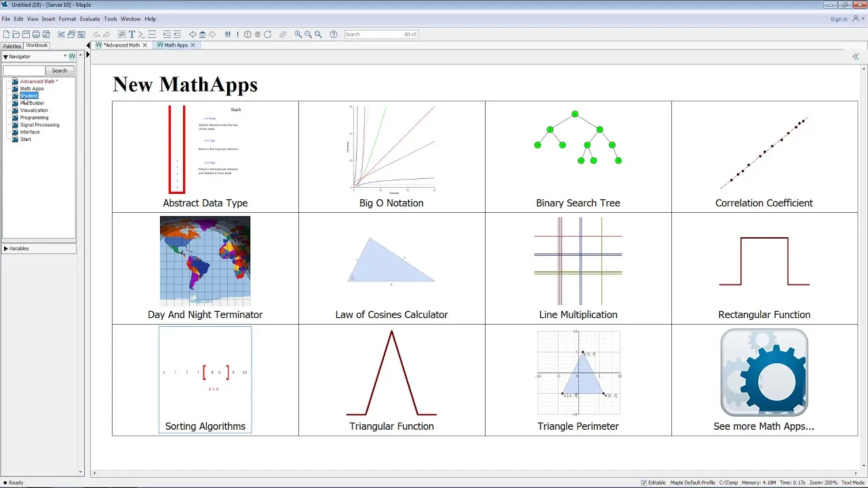868x488 pixels.
Task: Click the interrupt computation circle icon
Action: click(x=248, y=34)
